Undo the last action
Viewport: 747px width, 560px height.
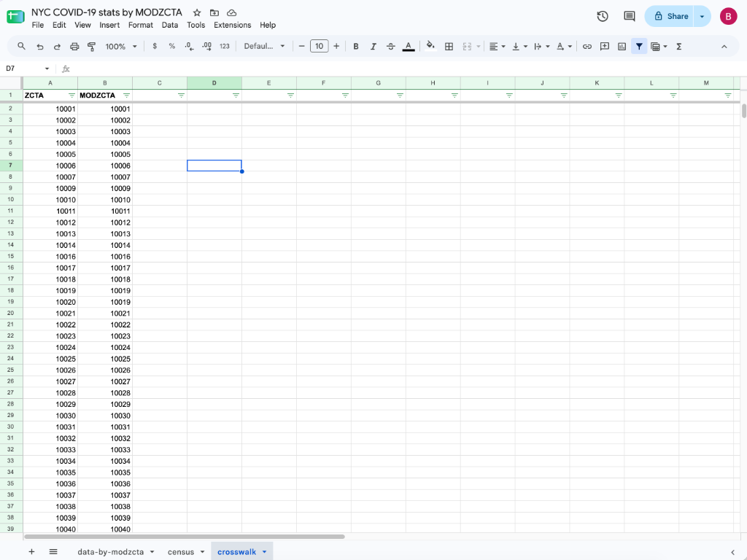(x=40, y=46)
